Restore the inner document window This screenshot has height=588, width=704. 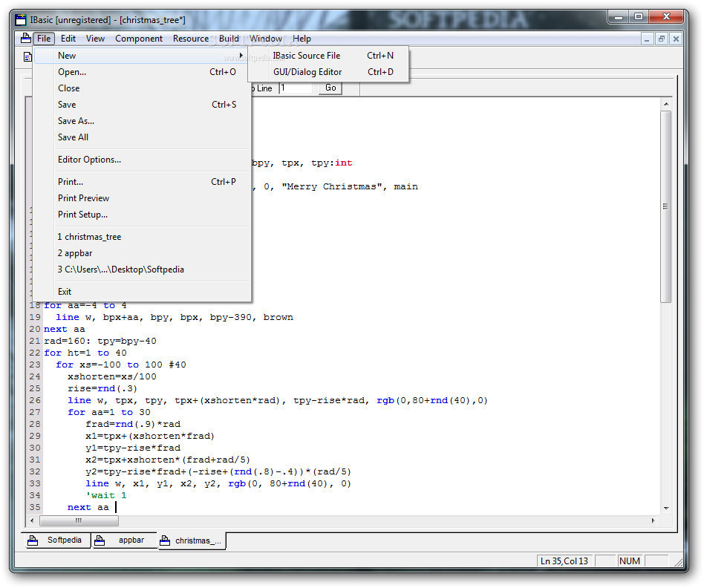point(662,39)
